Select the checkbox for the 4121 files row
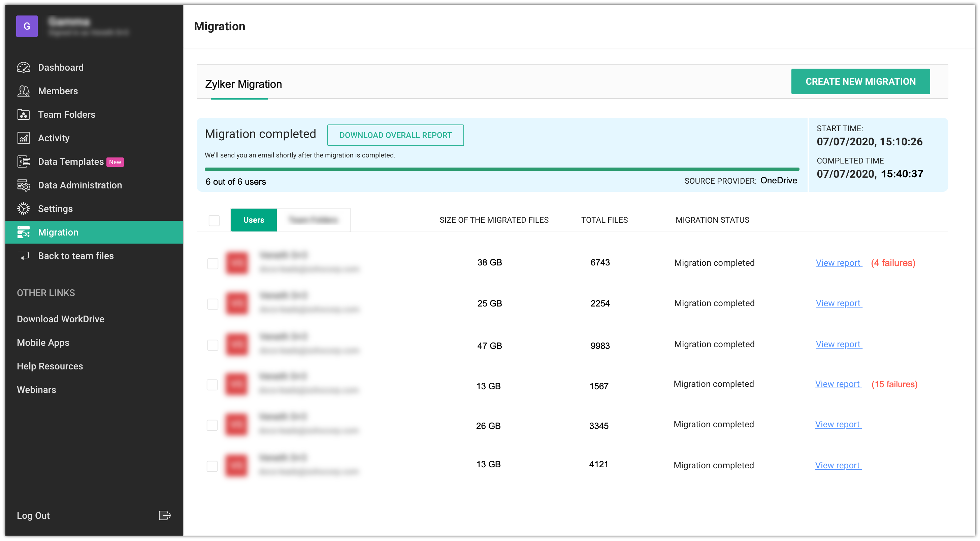The image size is (980, 541). coord(212,466)
